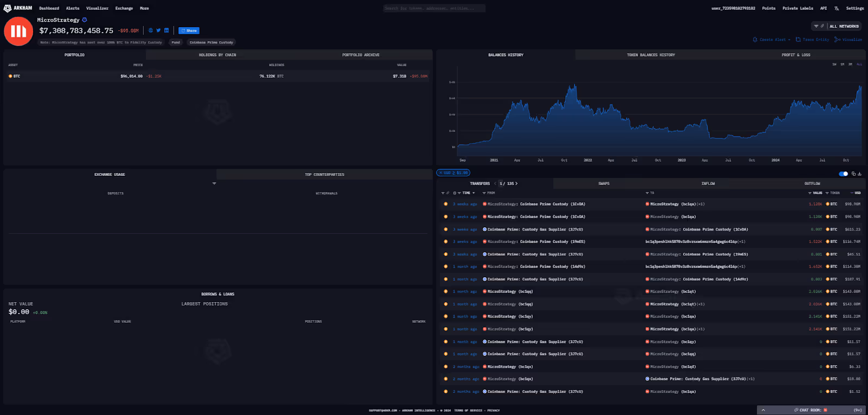Click the Fund tag
The width and height of the screenshot is (868, 415).
click(x=176, y=42)
